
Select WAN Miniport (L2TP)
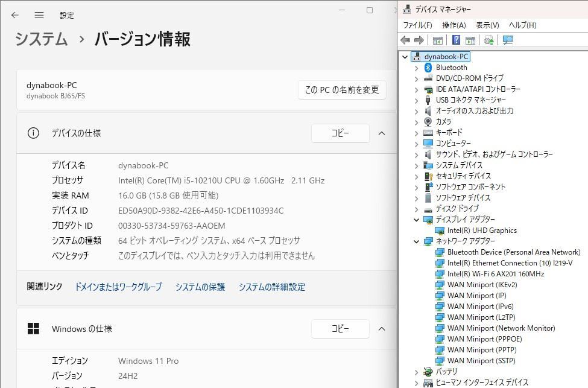(481, 317)
